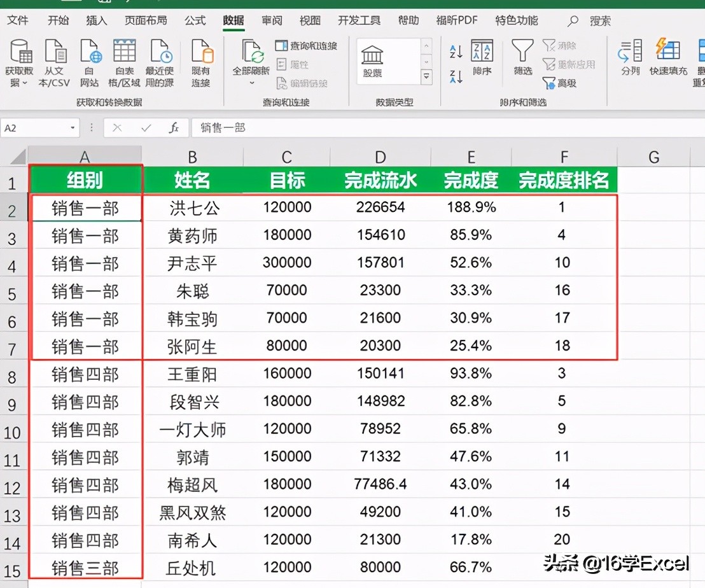
Task: Select column F header
Action: [564, 157]
